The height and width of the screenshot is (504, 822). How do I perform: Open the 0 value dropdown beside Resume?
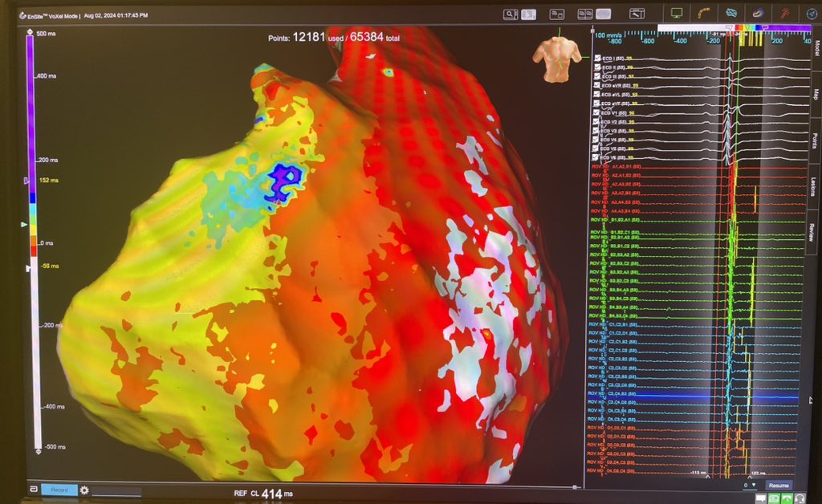pos(751,485)
